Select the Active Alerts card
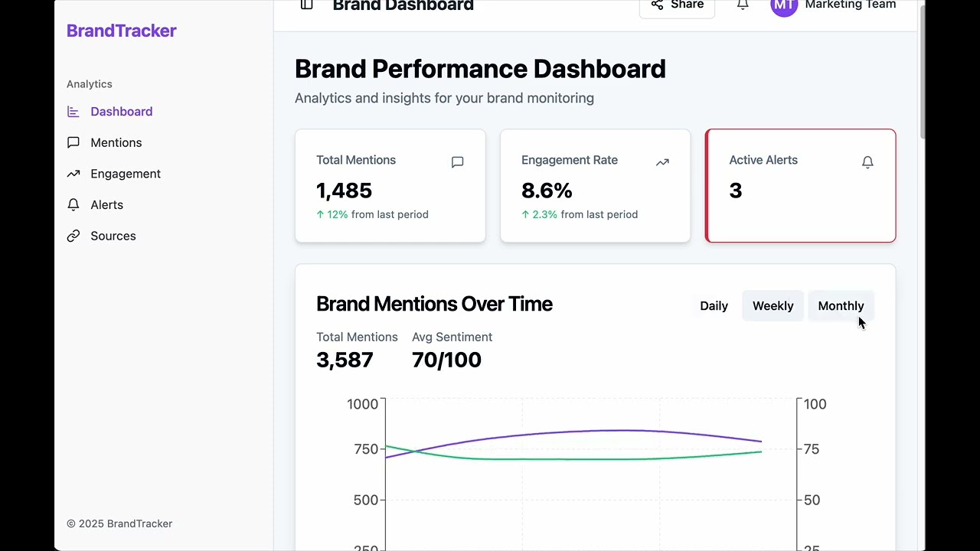980x551 pixels. tap(800, 186)
